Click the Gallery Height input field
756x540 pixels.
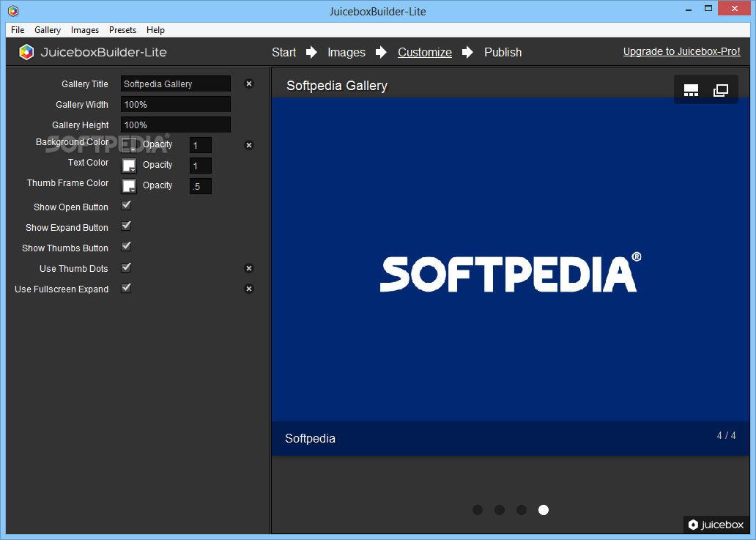coord(176,125)
